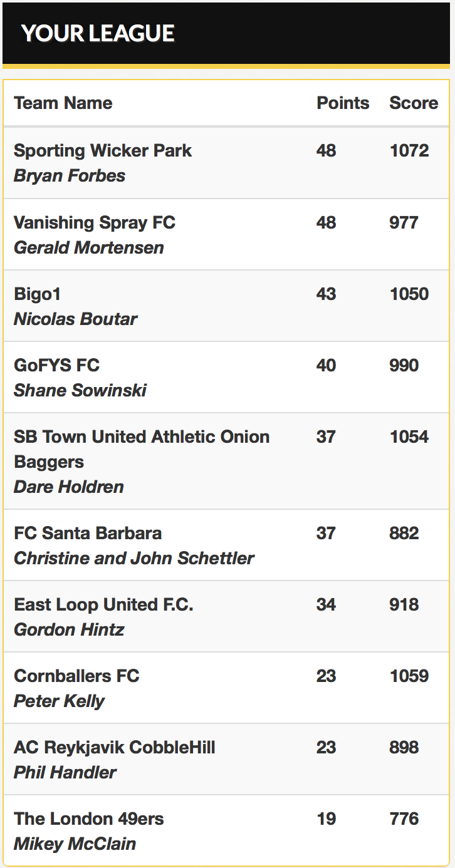The height and width of the screenshot is (868, 455).
Task: Click manager name Mikey McClain
Action: point(75,844)
